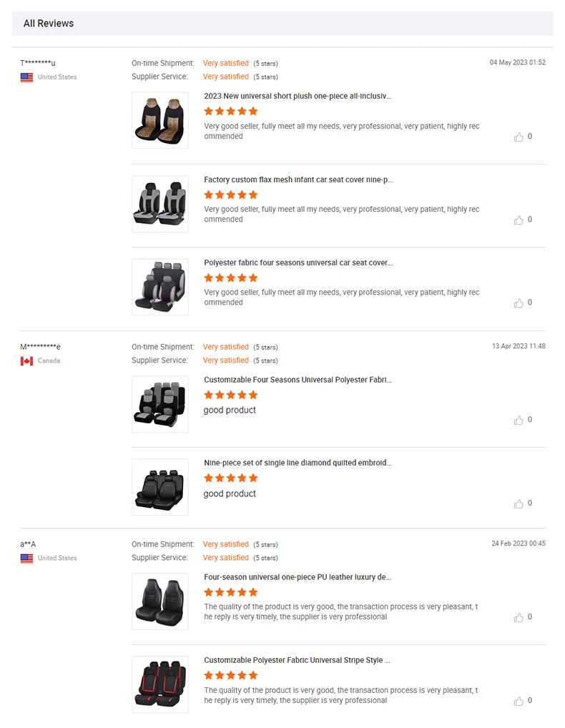Viewport: 565px width, 728px height.
Task: Open 'Nine-piece set of single line diamond' link
Action: coord(298,463)
